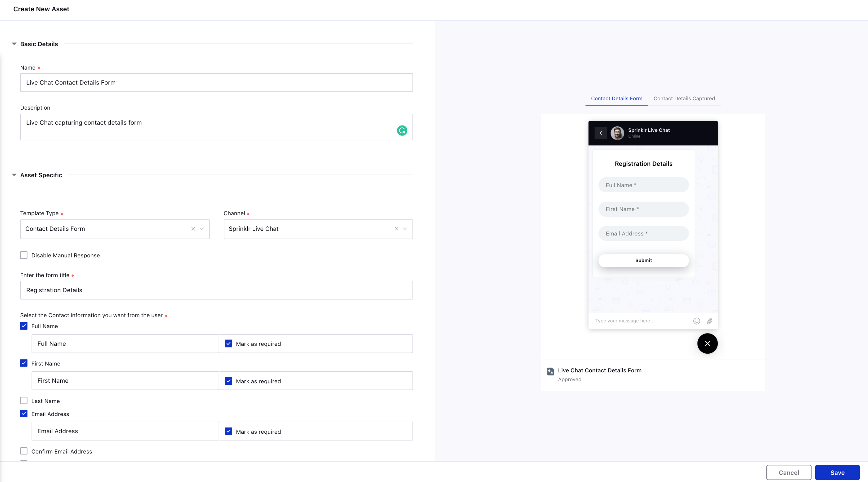
Task: Toggle the Full Name checkbox on
Action: point(24,326)
